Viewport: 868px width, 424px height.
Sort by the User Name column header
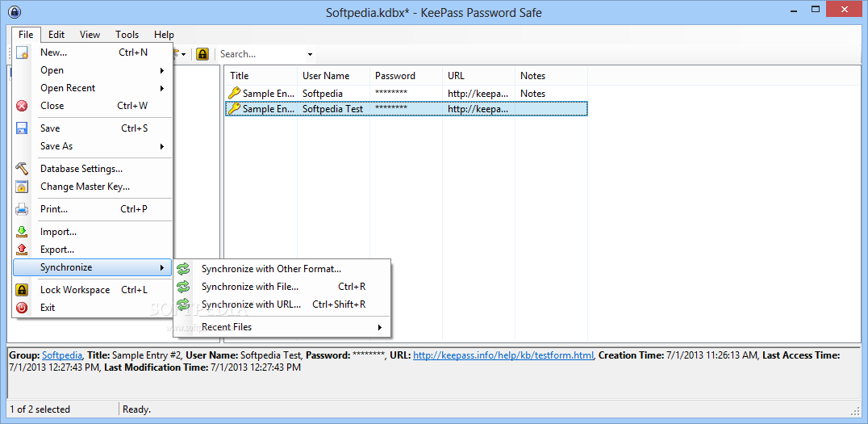coord(334,76)
